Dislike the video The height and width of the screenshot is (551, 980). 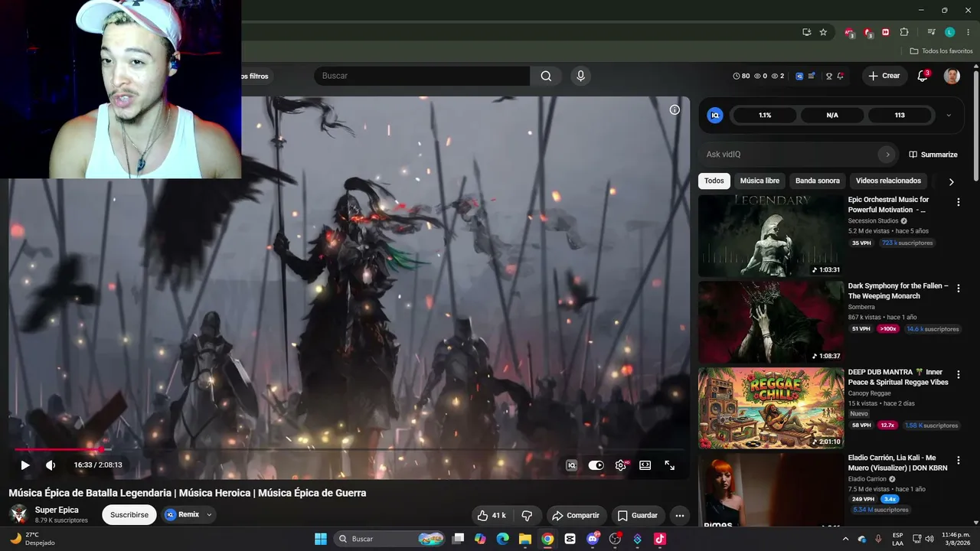[x=527, y=516]
